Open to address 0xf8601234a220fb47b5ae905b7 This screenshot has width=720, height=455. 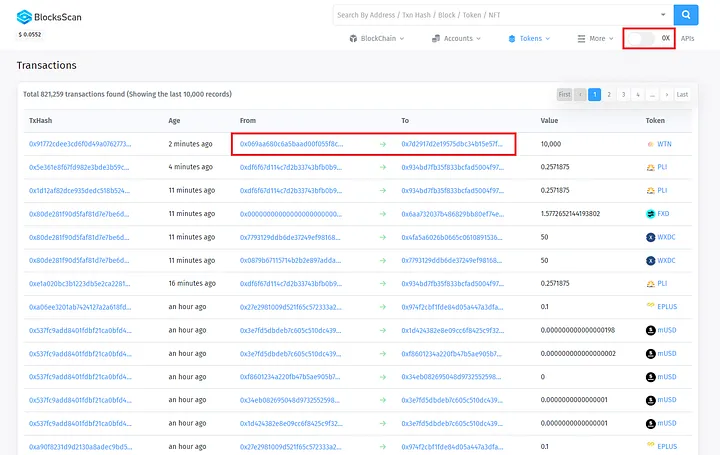point(451,354)
